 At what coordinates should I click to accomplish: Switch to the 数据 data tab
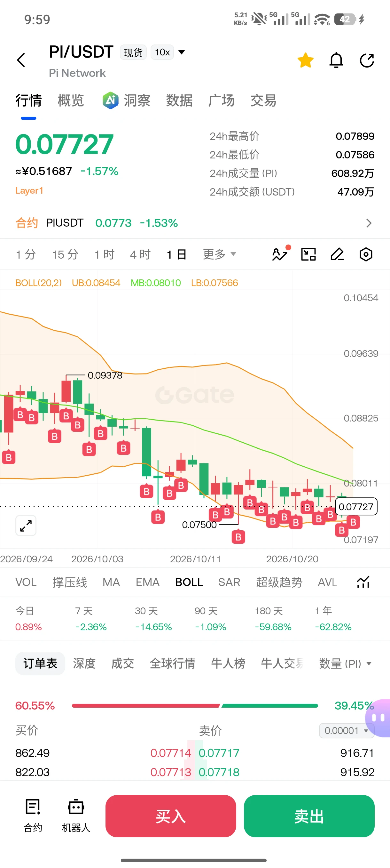click(x=179, y=100)
